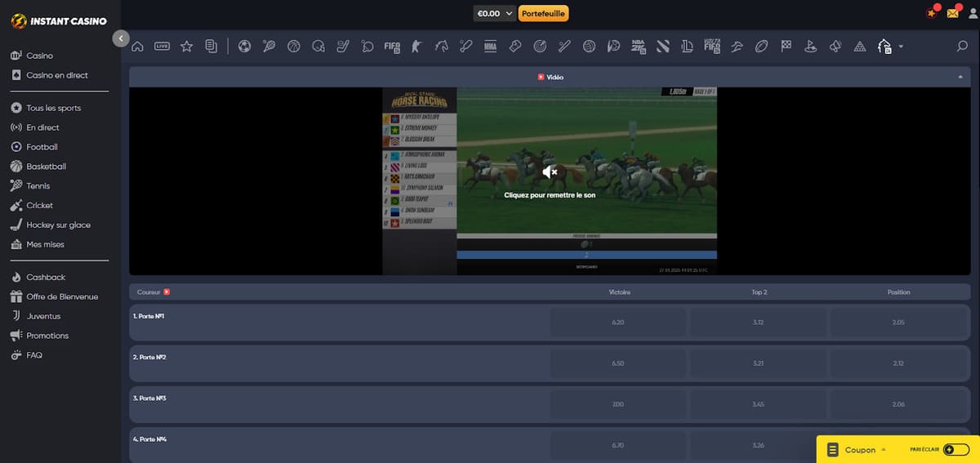Select the rugby ball icon
The height and width of the screenshot is (463, 980).
coord(761,47)
